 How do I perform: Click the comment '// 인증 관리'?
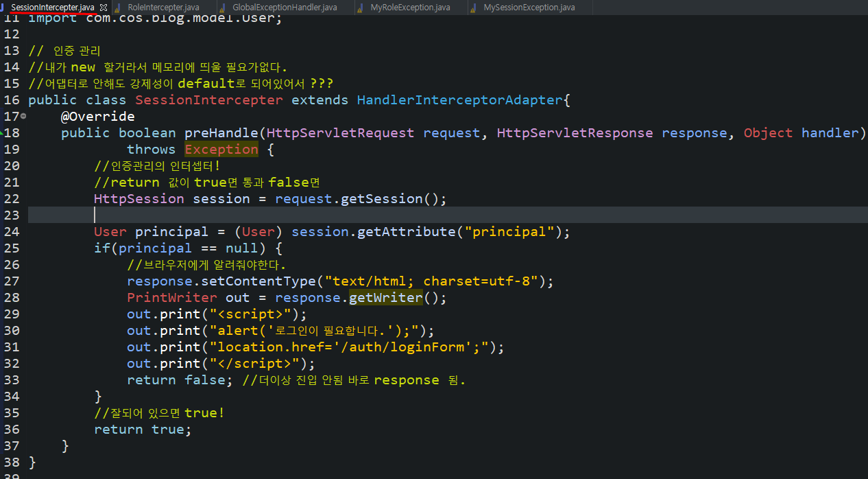(x=64, y=50)
